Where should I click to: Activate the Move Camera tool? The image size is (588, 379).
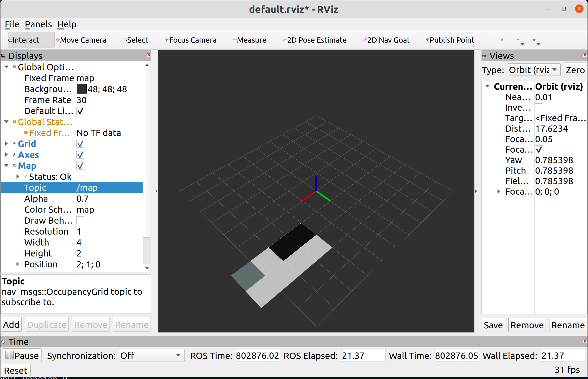point(81,40)
